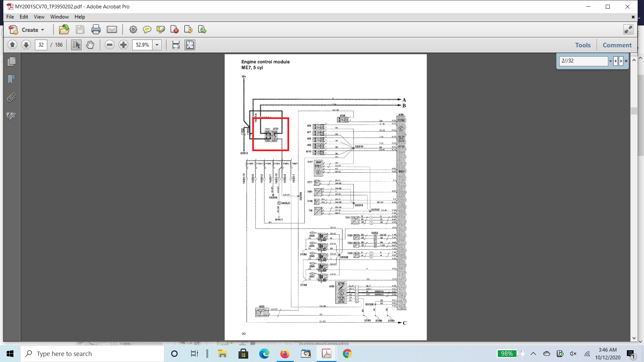644x362 pixels.
Task: Open the Comment pane
Action: coord(617,45)
